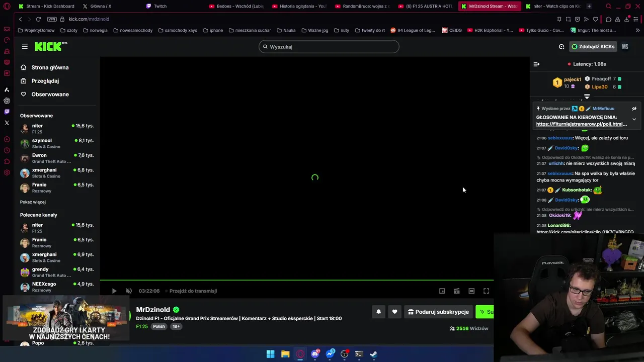Screen dimensions: 644x362
Task: Enter fullscreen mode on player
Action: [x=486, y=291]
